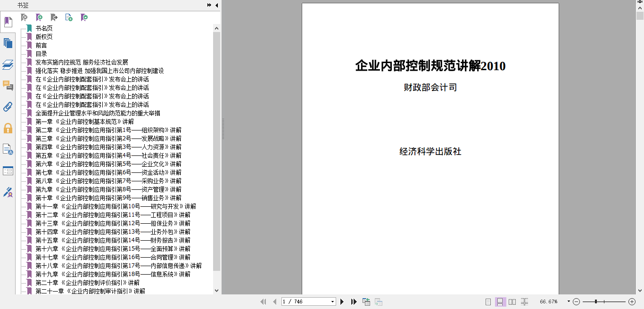This screenshot has width=644, height=309.
Task: Jump to the last page
Action: 354,302
